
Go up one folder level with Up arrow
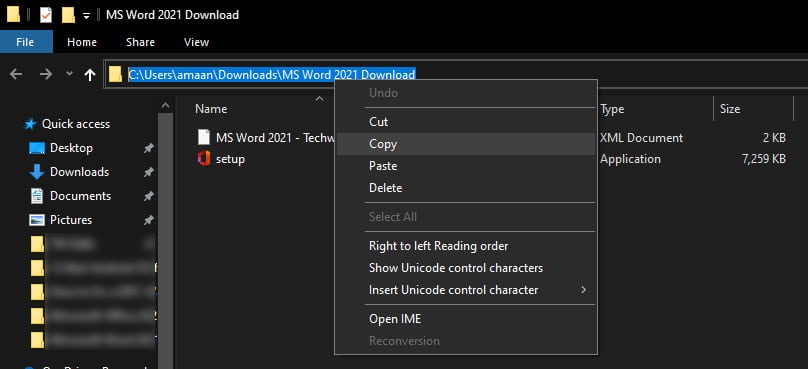[90, 75]
